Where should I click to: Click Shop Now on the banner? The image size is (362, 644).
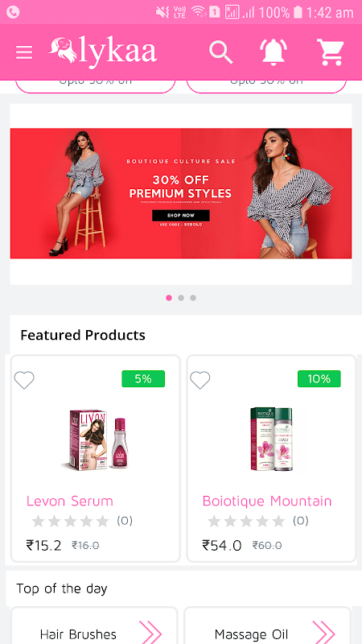[180, 215]
